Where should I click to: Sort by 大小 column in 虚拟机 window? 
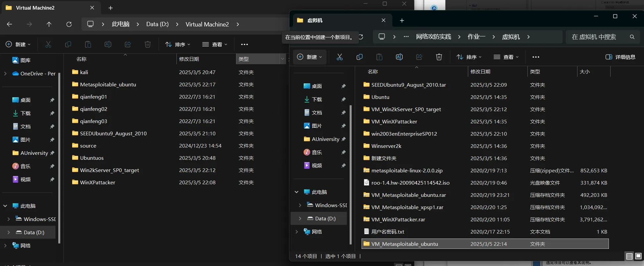pyautogui.click(x=585, y=71)
